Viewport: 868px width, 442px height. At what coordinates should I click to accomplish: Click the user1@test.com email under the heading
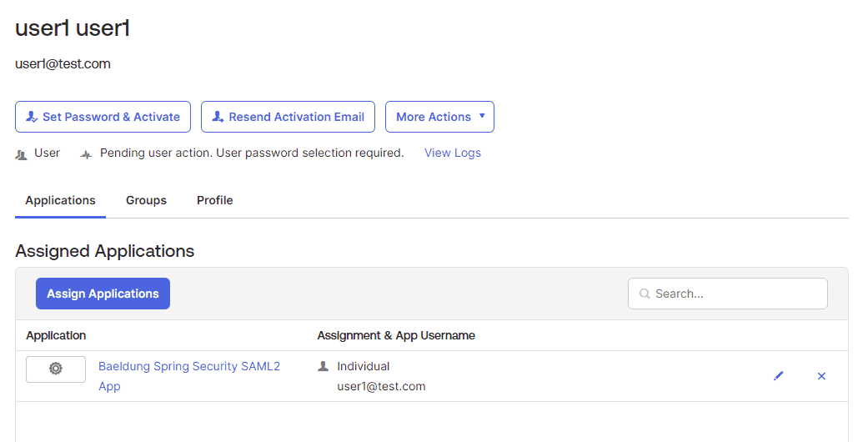pos(63,63)
